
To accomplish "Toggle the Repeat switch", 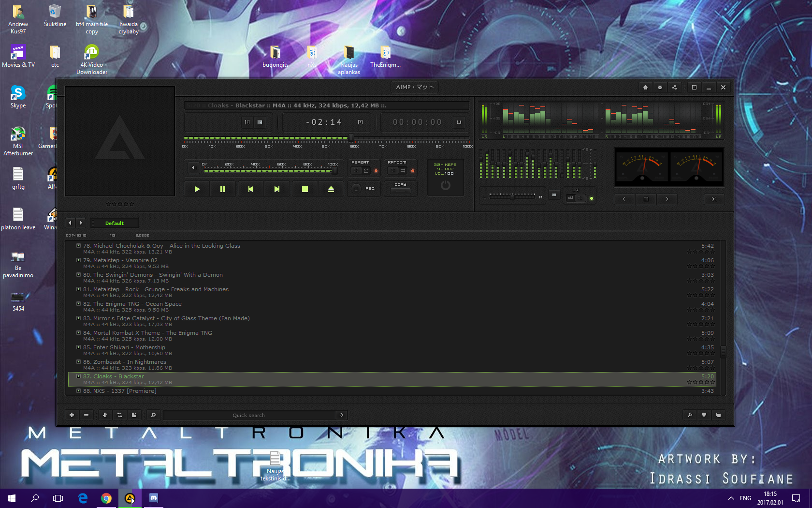I will pos(361,171).
